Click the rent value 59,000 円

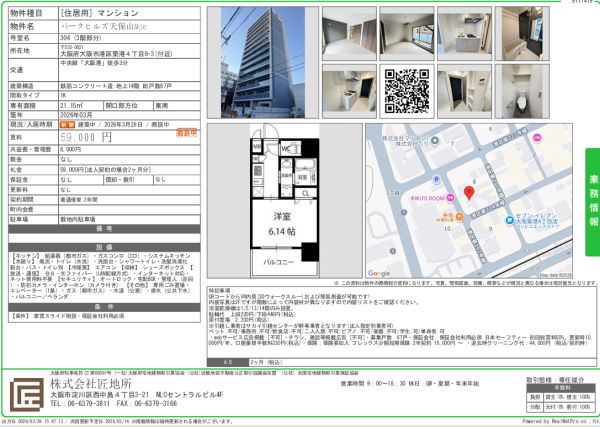(x=86, y=137)
